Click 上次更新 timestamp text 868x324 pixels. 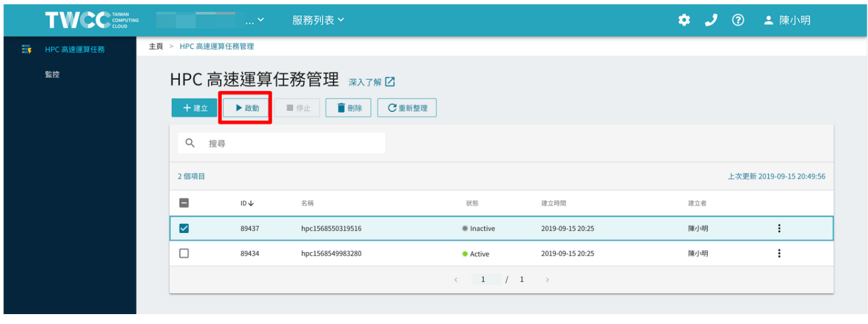(x=776, y=177)
